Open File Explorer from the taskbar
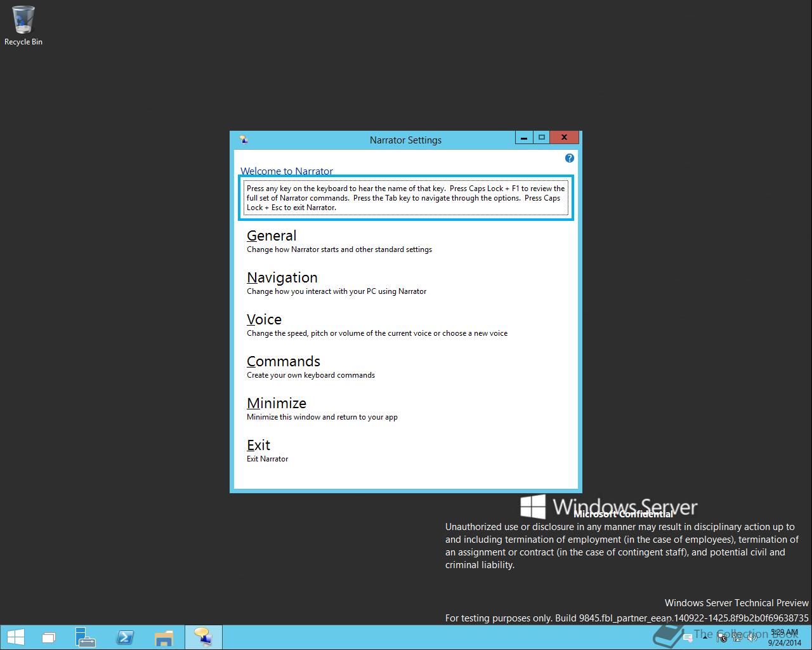The height and width of the screenshot is (650, 812). click(164, 638)
